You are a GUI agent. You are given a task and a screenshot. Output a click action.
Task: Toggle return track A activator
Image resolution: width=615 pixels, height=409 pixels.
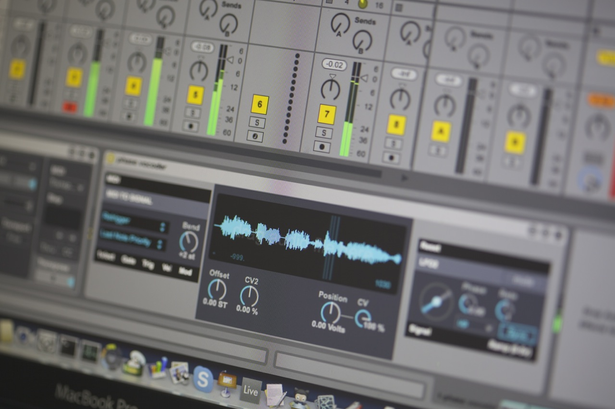[x=441, y=131]
